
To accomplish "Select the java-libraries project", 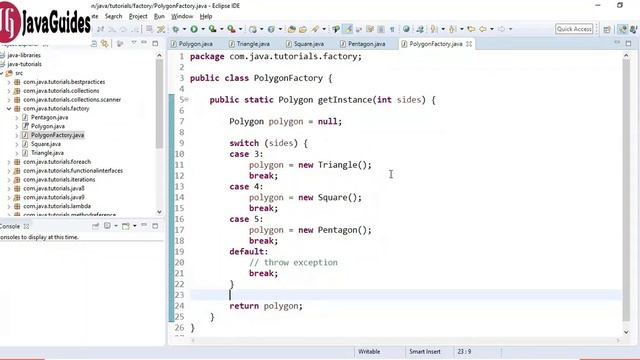I will [x=24, y=55].
